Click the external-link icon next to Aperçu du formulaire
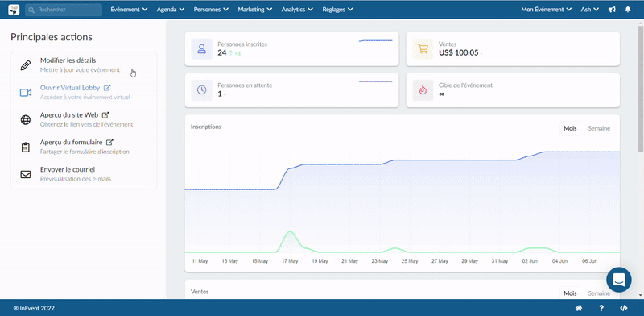This screenshot has height=316, width=644. coord(109,143)
